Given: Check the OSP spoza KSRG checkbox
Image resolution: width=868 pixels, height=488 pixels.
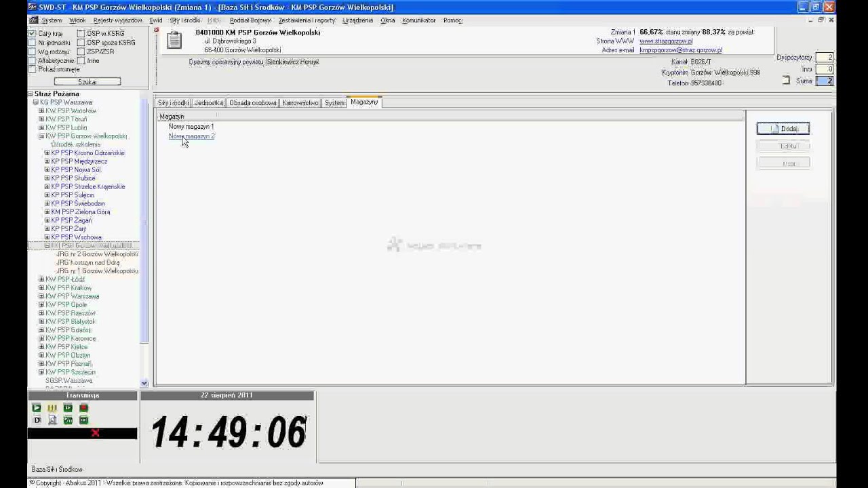Looking at the screenshot, I should 81,42.
